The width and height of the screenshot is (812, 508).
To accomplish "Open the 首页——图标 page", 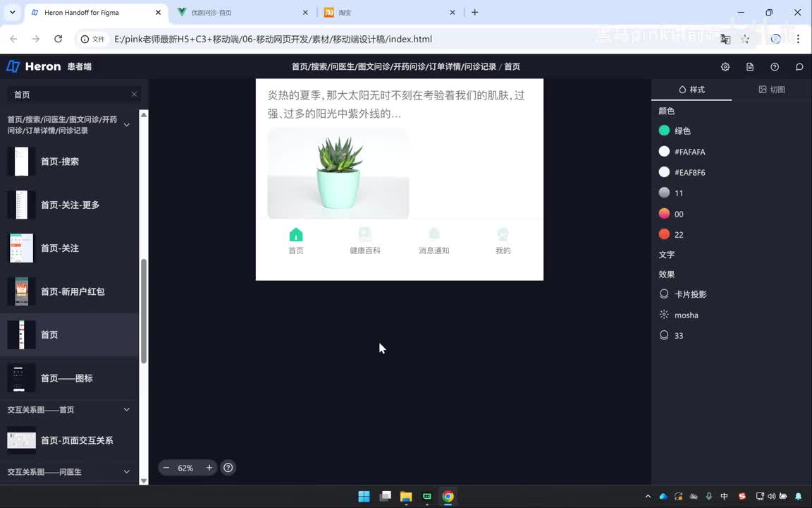I will point(69,378).
